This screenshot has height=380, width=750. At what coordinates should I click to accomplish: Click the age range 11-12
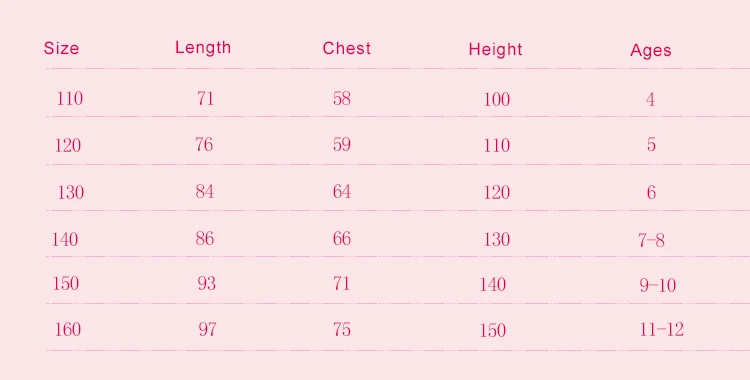pos(662,329)
